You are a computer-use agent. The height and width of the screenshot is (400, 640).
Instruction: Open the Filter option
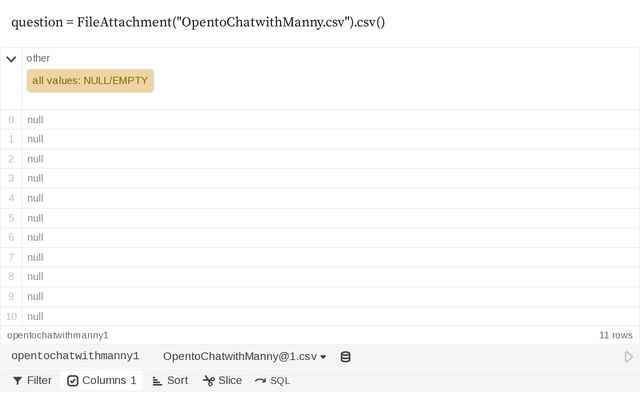[32, 380]
